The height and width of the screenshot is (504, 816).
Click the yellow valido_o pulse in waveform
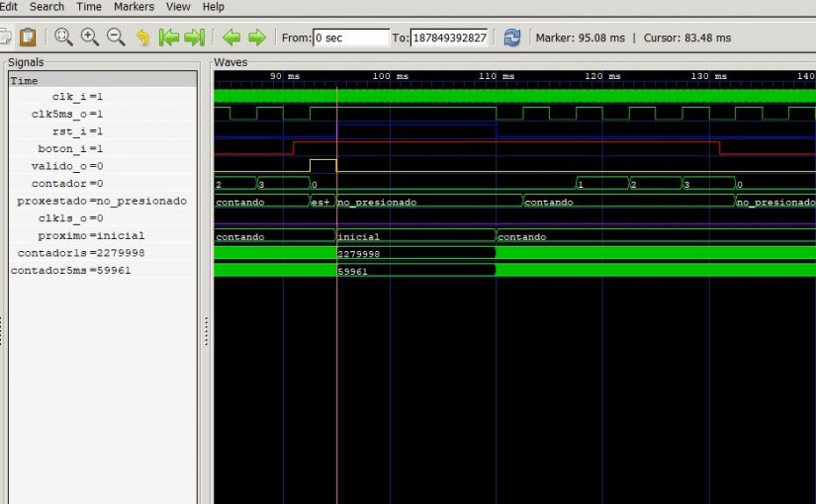click(323, 165)
